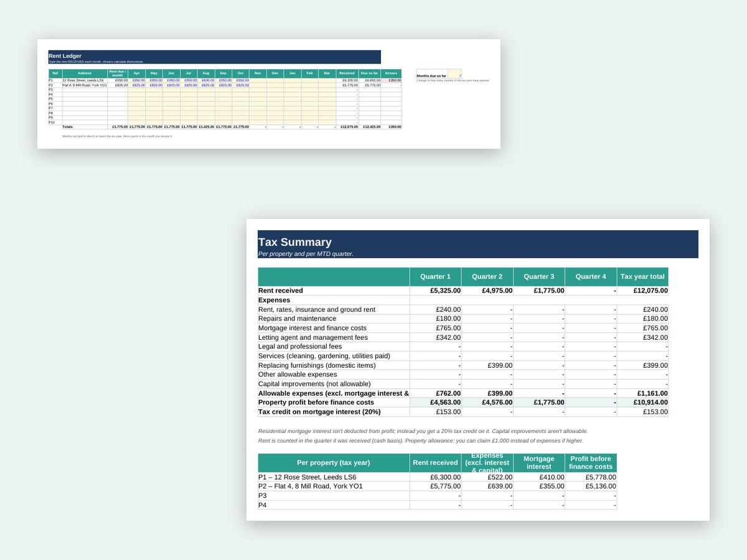747x560 pixels.
Task: Select the Quarter 2 column header
Action: point(487,277)
